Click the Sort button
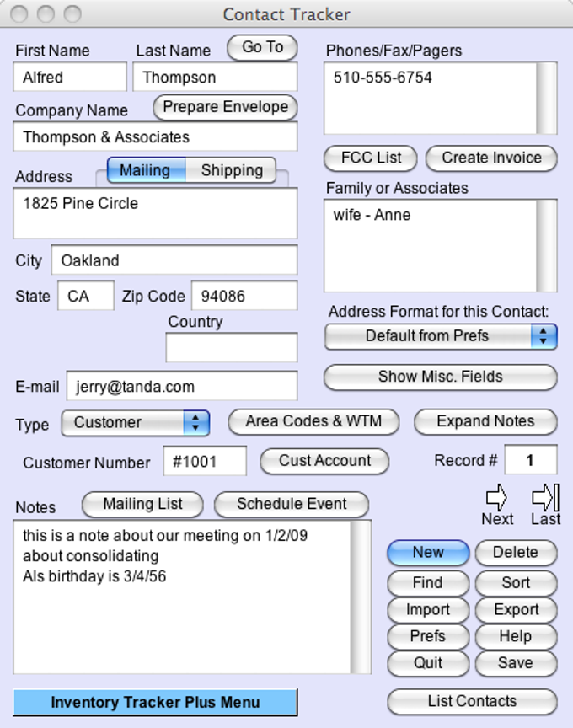 [x=516, y=583]
